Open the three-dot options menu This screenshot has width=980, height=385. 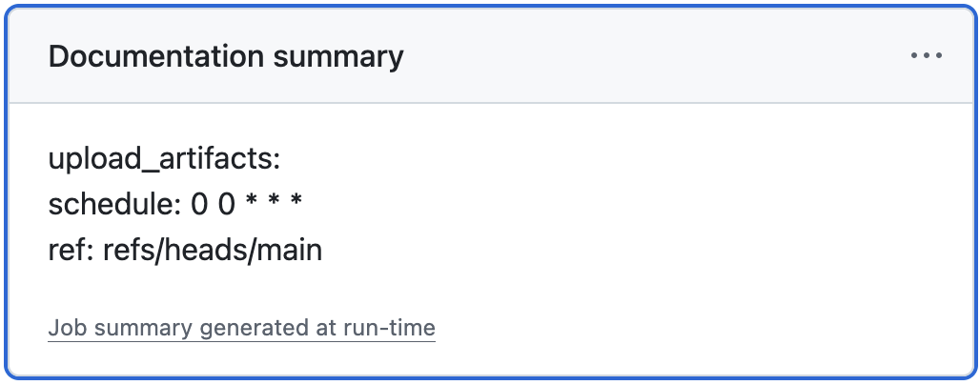(x=926, y=56)
